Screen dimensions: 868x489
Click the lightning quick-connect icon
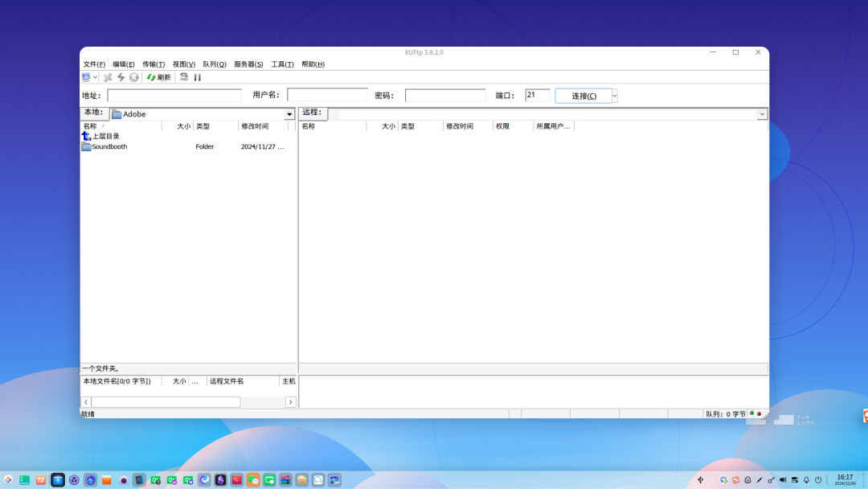[121, 77]
